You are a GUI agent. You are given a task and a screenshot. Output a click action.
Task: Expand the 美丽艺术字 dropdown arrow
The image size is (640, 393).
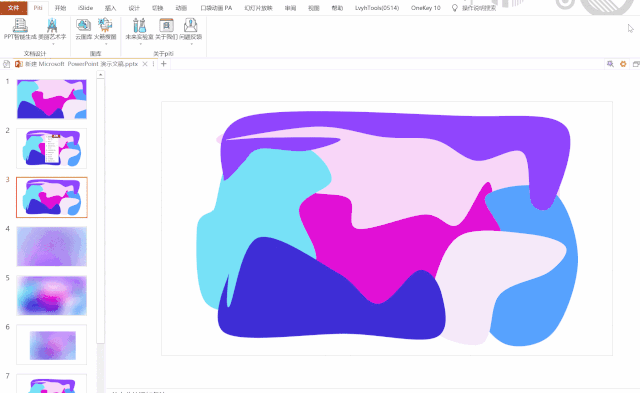[x=53, y=44]
